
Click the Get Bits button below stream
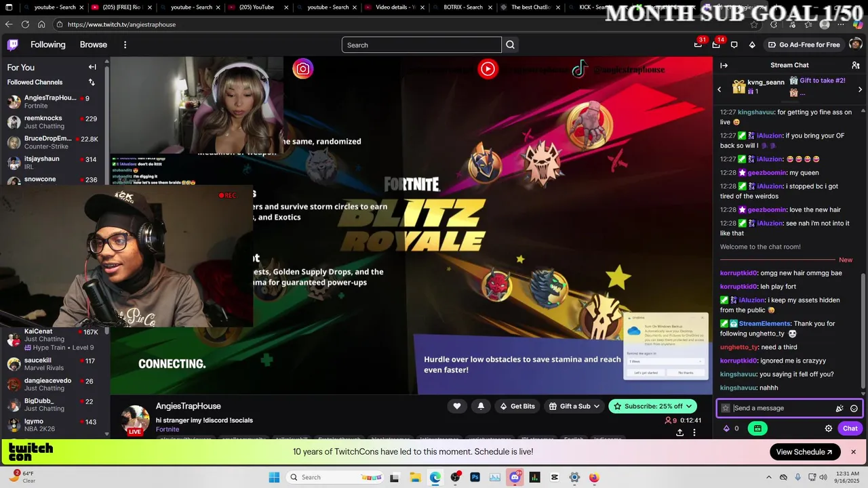[x=517, y=406]
